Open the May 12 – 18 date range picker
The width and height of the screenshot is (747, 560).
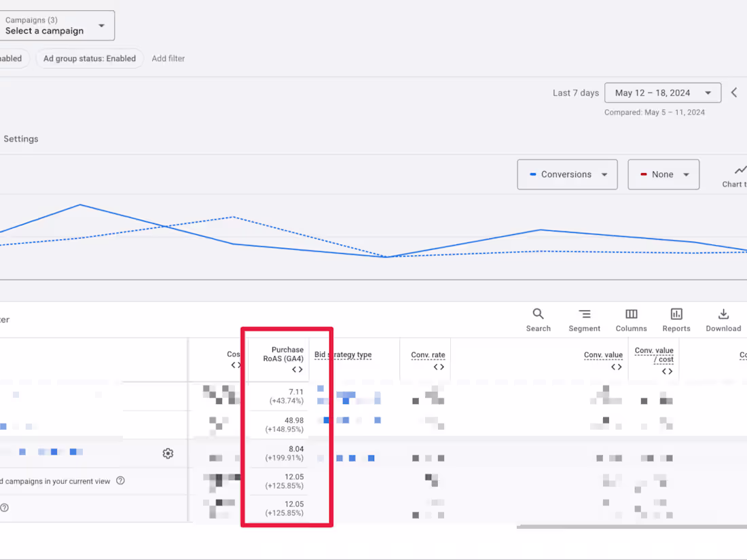662,92
